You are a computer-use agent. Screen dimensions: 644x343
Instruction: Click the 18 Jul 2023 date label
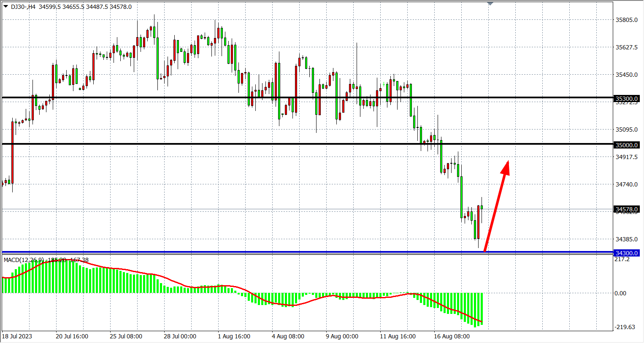point(17,336)
